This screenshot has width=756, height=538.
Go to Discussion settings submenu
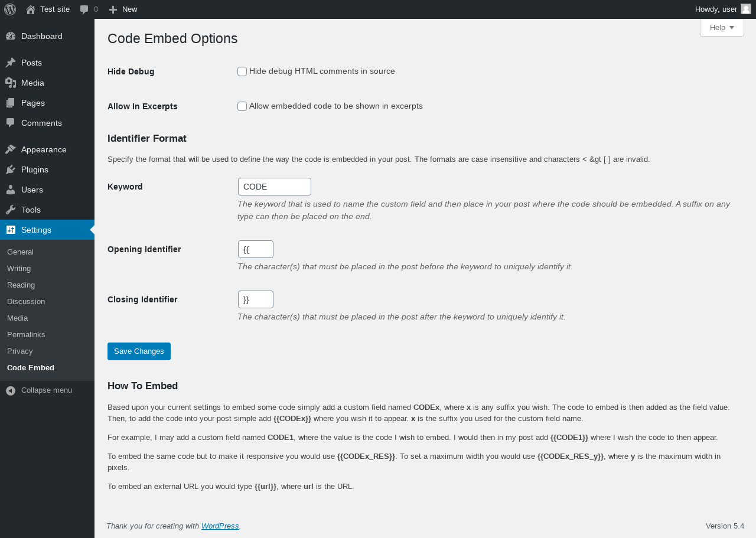coord(26,301)
